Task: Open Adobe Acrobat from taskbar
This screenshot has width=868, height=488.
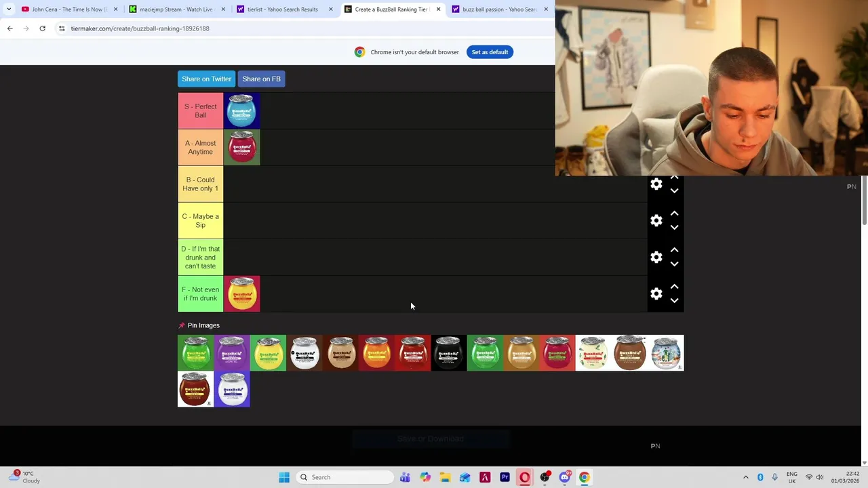Action: (485, 477)
